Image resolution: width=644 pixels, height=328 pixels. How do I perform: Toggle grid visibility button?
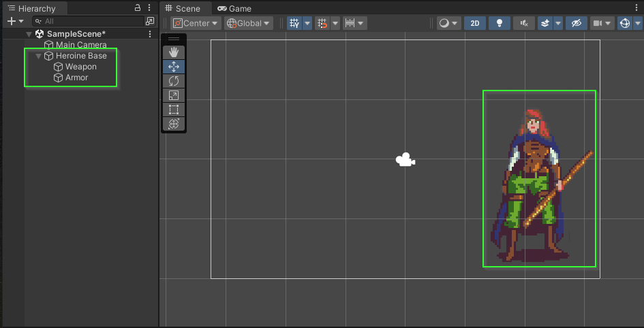(294, 23)
